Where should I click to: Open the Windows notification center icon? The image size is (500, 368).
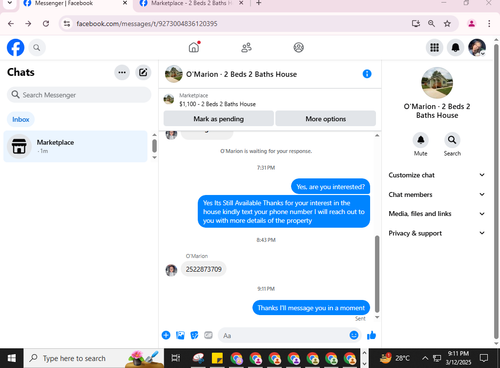click(x=484, y=358)
